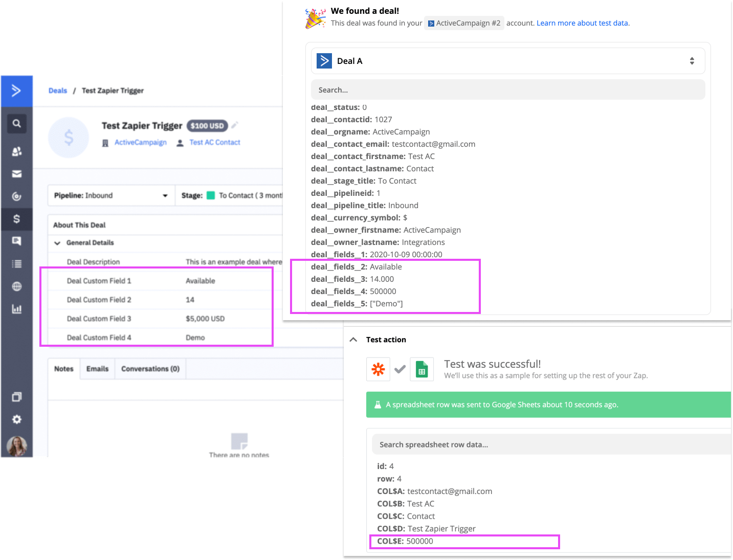Click the user profile avatar
Image resolution: width=733 pixels, height=560 pixels.
17,446
